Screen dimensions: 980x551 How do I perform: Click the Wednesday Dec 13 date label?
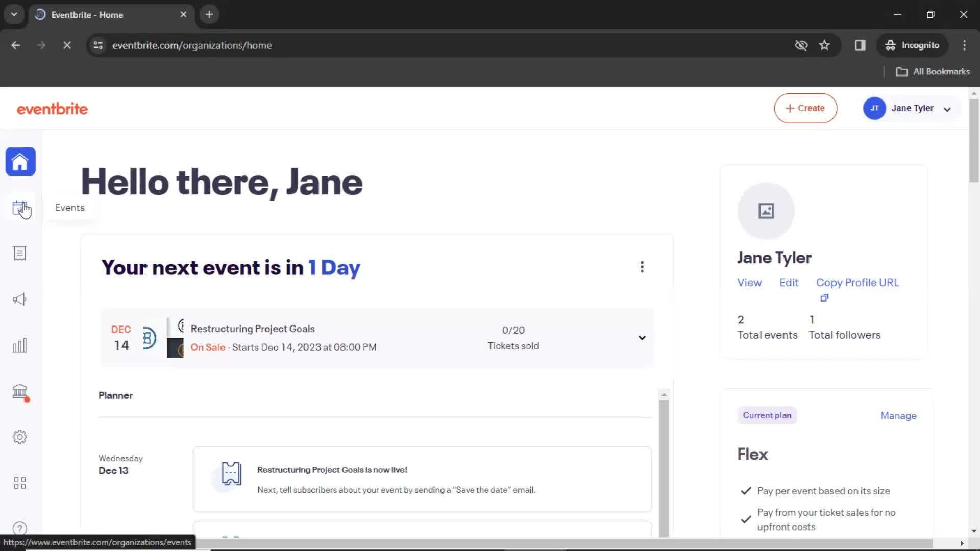[120, 465]
